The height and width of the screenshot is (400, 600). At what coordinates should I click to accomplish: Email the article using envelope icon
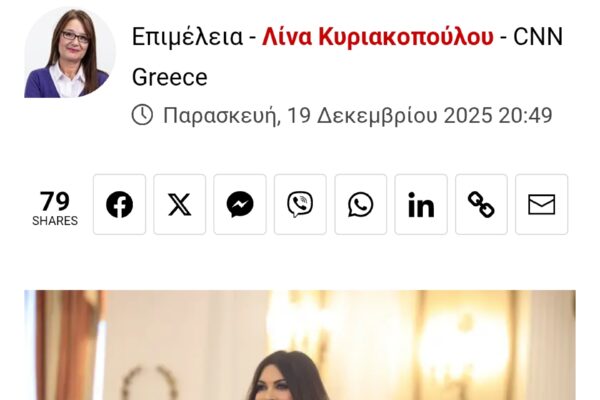click(x=541, y=204)
